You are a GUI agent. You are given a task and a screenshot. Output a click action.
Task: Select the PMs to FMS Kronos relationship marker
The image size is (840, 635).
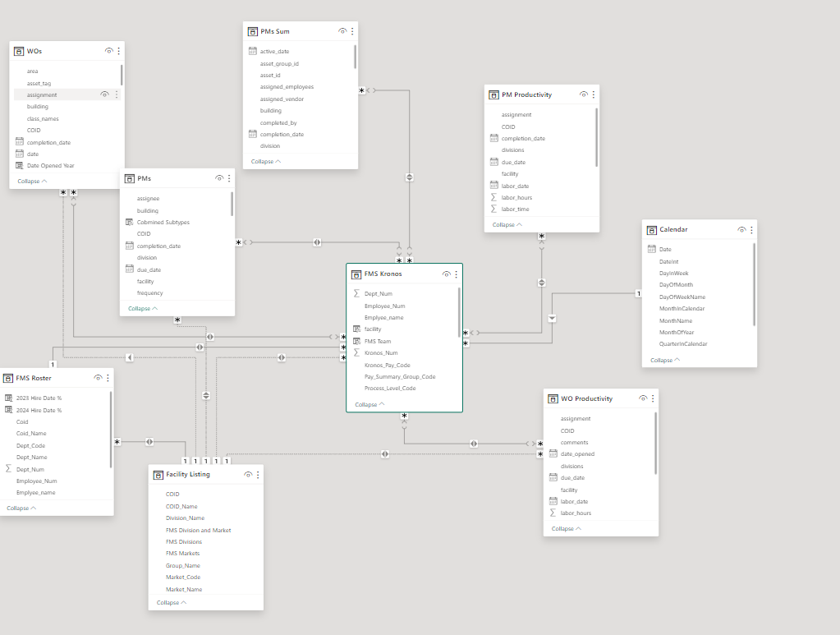click(317, 243)
